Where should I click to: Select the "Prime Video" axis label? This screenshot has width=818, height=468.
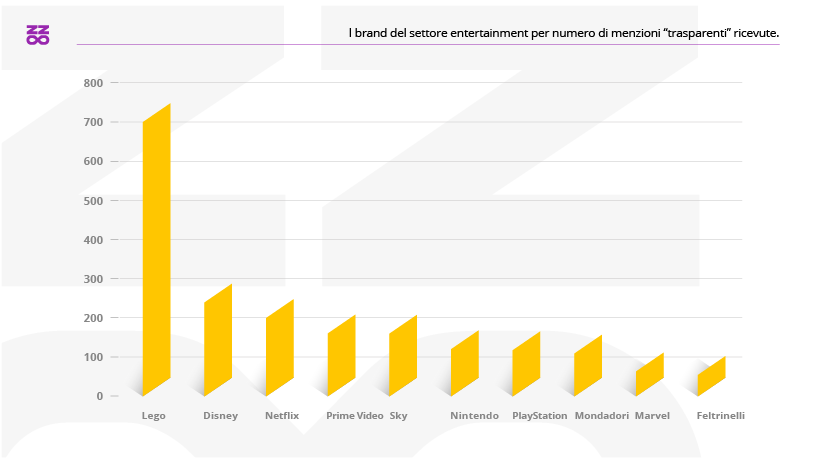click(355, 416)
